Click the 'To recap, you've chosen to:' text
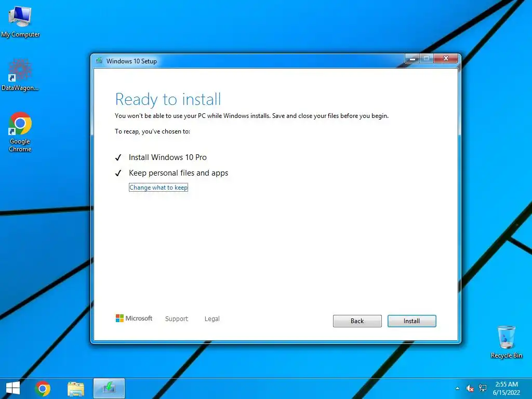Screen dimensions: 532x399 (152, 131)
